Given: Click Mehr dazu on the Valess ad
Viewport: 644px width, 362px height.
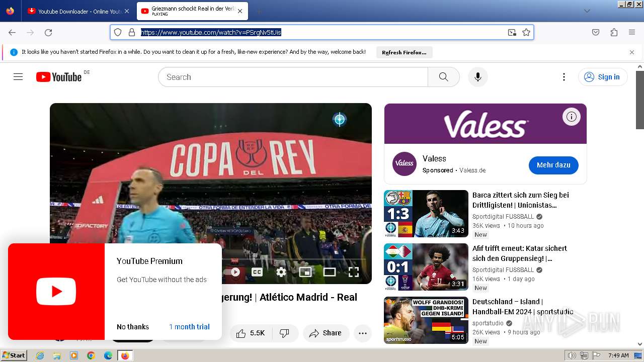Looking at the screenshot, I should 553,165.
